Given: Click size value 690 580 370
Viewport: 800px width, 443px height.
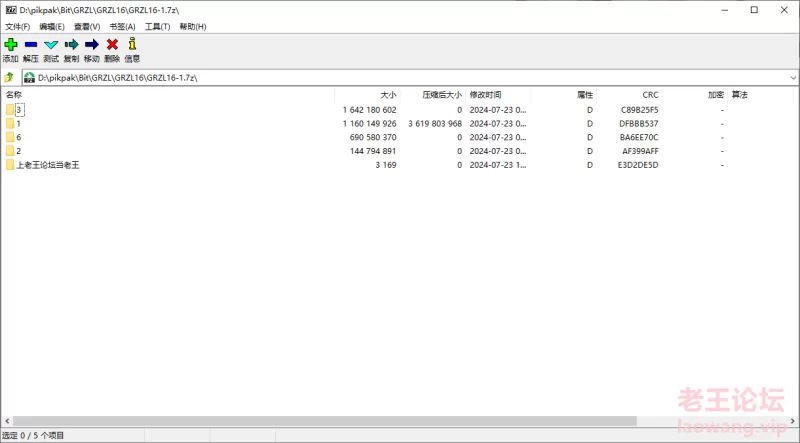Looking at the screenshot, I should coord(373,137).
